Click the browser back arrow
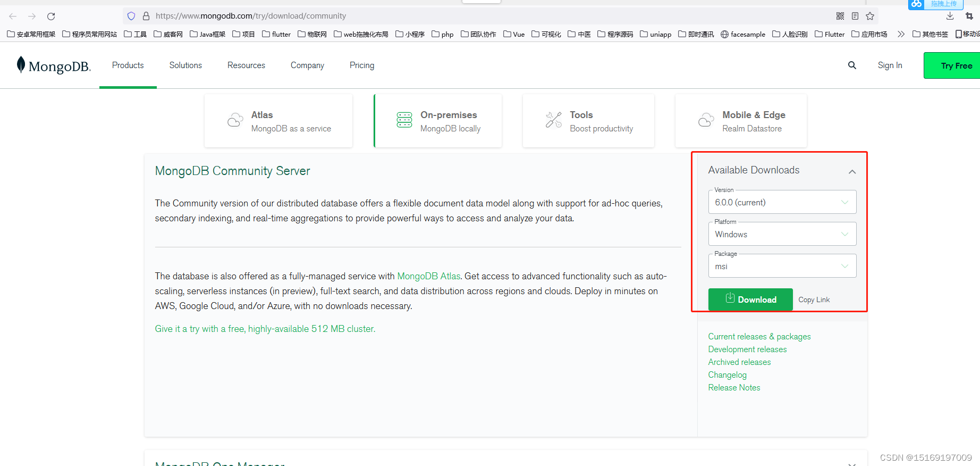This screenshot has width=980, height=466. [x=13, y=16]
